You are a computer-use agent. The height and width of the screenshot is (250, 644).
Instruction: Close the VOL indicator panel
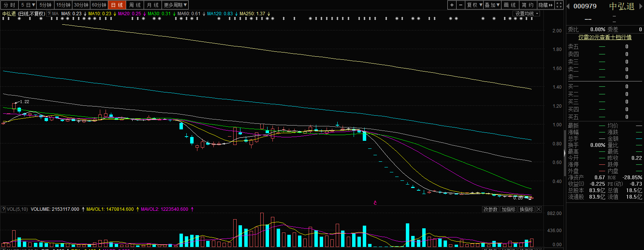(x=538, y=209)
